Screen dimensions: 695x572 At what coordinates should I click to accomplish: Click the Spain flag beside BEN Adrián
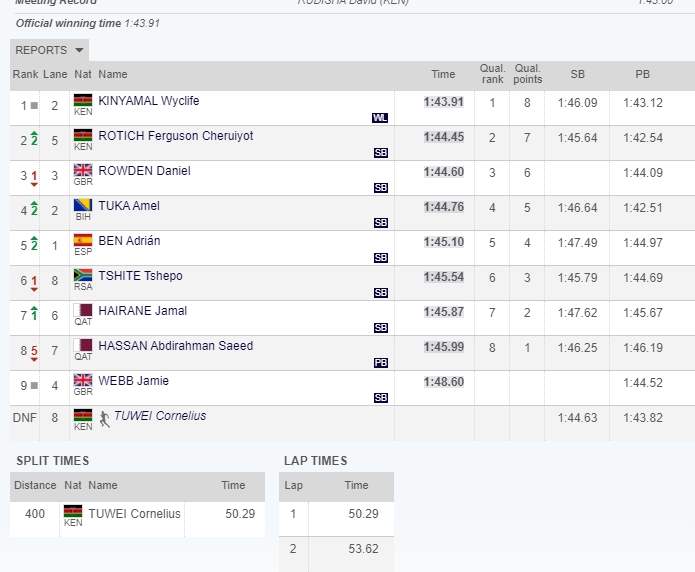pyautogui.click(x=83, y=240)
